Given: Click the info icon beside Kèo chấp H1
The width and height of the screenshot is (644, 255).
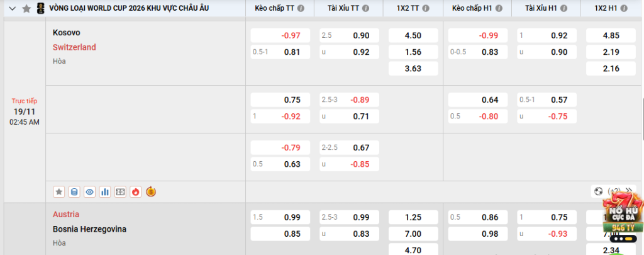Looking at the screenshot, I should pos(497,9).
